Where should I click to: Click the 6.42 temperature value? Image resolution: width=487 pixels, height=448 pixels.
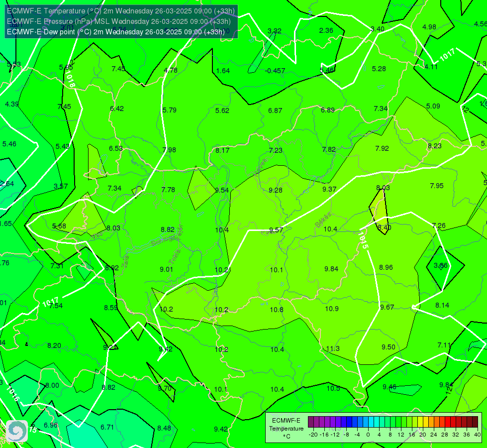pos(117,109)
